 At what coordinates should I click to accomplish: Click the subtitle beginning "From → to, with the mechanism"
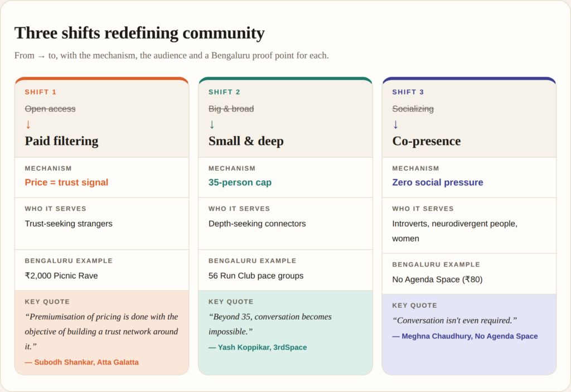pyautogui.click(x=172, y=55)
